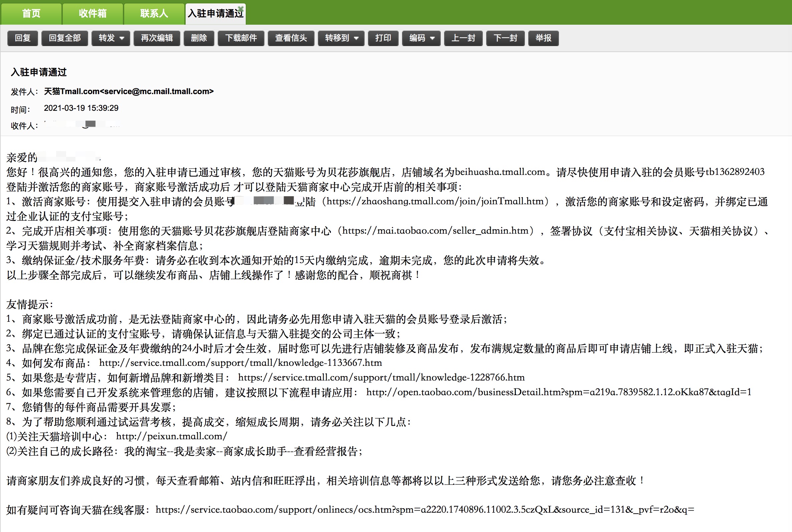
Task: Open the knowledge-1228766.htm link
Action: coord(381,377)
